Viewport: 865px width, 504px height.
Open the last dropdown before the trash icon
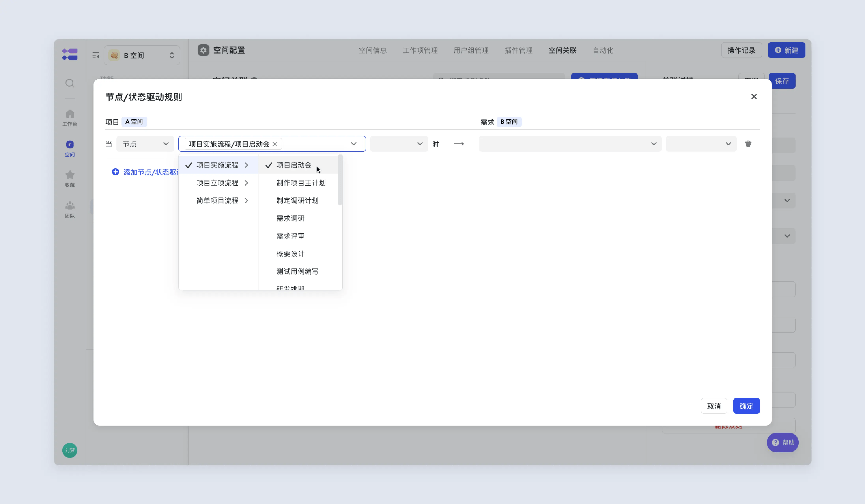tap(701, 144)
